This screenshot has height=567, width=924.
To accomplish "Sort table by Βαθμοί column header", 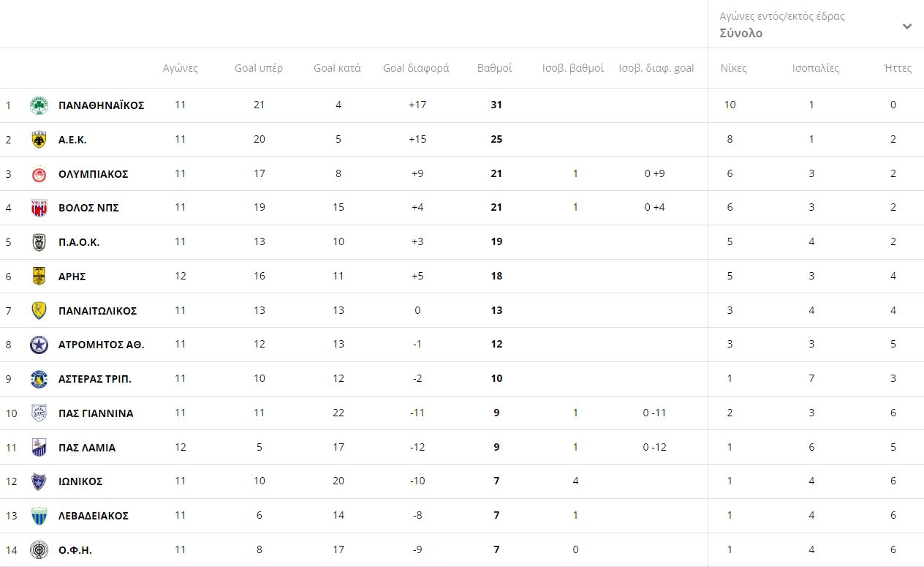I will (x=494, y=68).
